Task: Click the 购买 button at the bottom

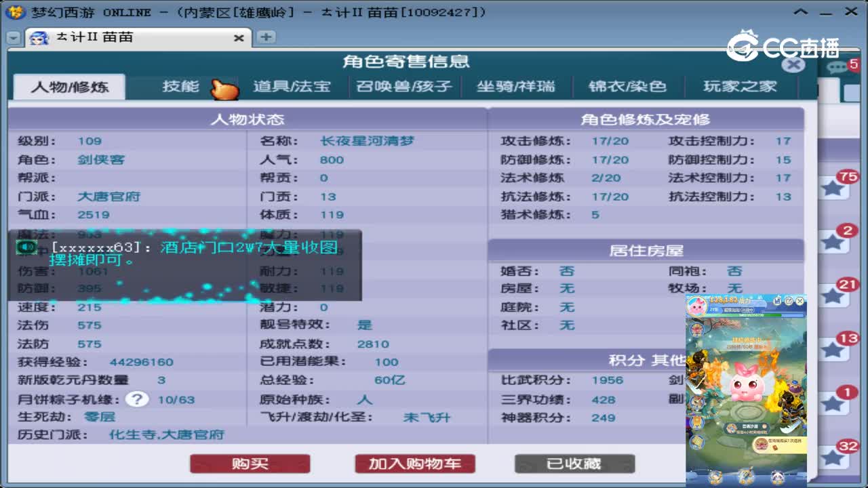Action: (250, 464)
